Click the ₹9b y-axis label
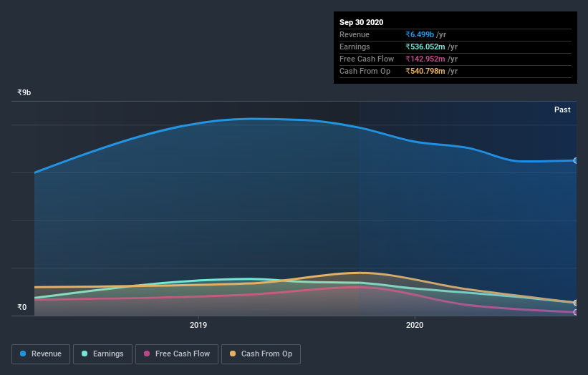This screenshot has width=588, height=375. [x=24, y=92]
